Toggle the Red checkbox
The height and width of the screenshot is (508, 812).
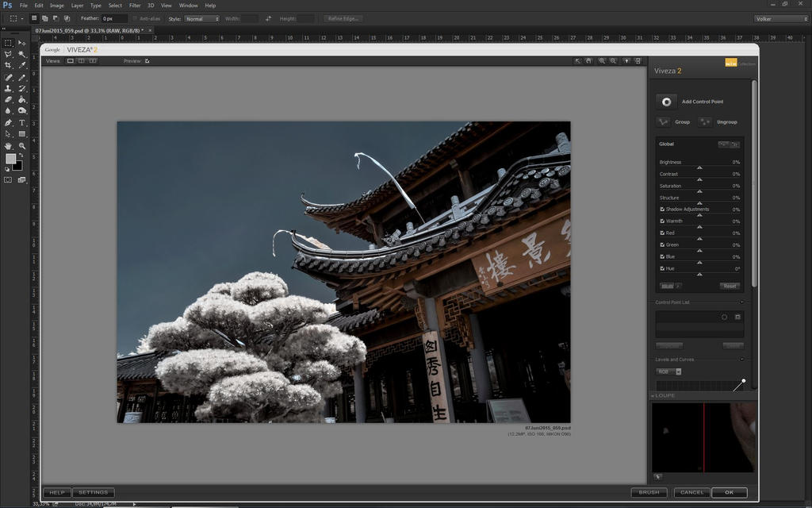click(662, 233)
